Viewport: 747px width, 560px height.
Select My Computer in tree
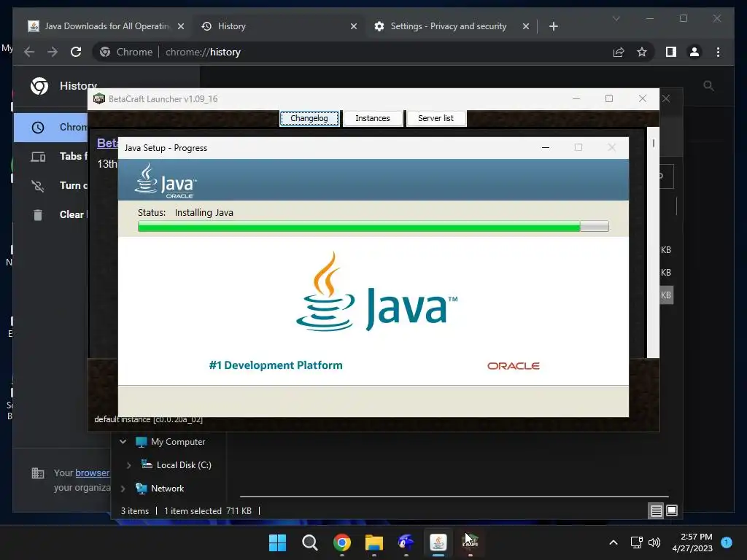178,442
